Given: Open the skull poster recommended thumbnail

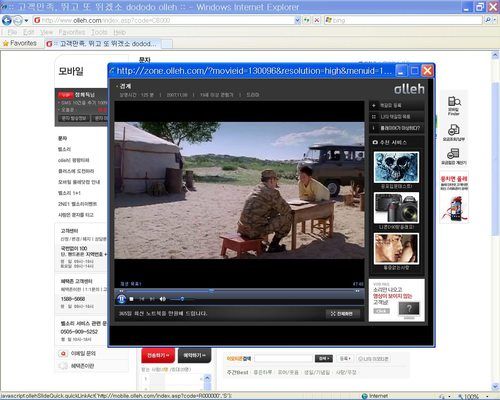Looking at the screenshot, I should [396, 167].
